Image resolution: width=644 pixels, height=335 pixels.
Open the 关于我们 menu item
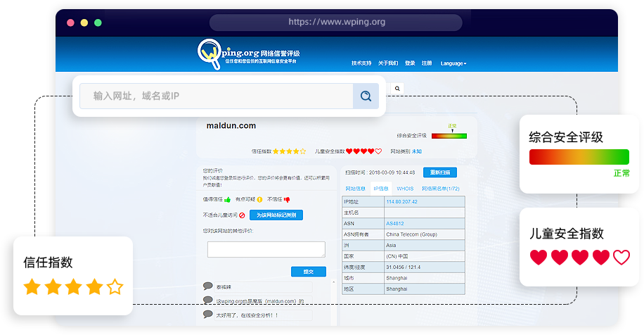(x=388, y=63)
